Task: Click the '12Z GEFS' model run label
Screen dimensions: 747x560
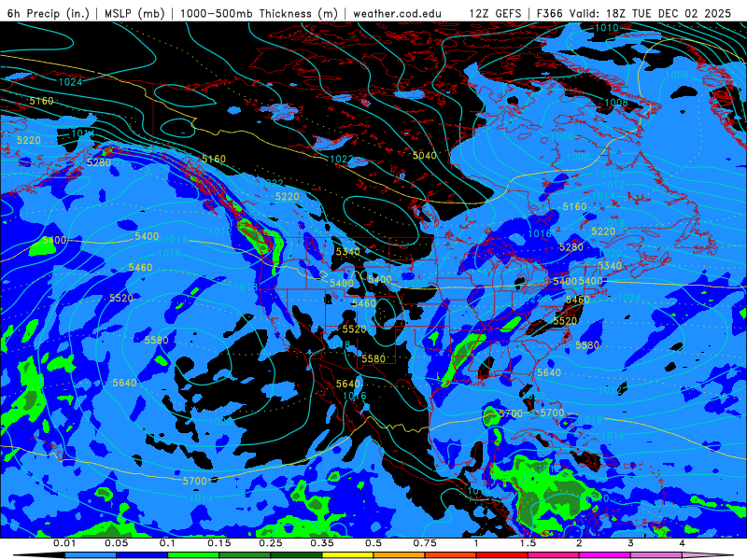Action: [x=496, y=13]
